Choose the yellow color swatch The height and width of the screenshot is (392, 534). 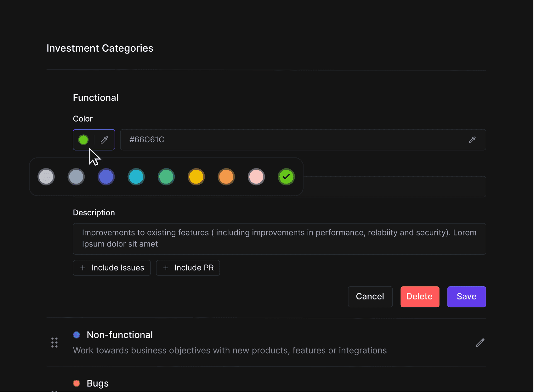coord(196,177)
